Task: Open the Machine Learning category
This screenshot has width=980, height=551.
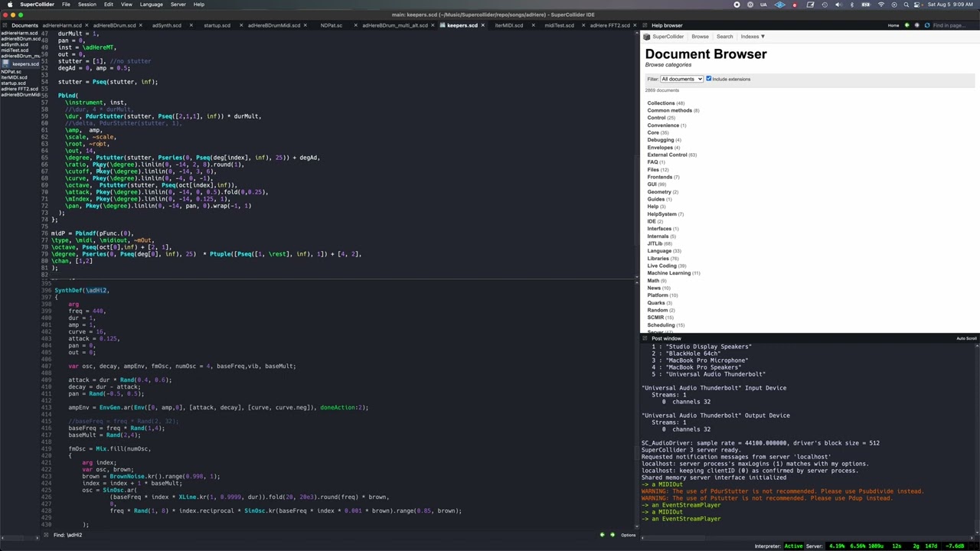Action: (x=669, y=273)
